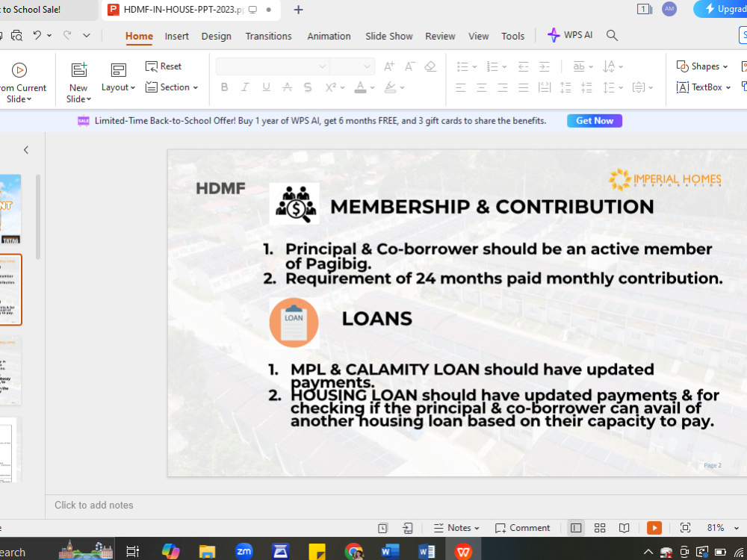747x560 pixels.
Task: Click the Redo arrow icon
Action: (67, 35)
